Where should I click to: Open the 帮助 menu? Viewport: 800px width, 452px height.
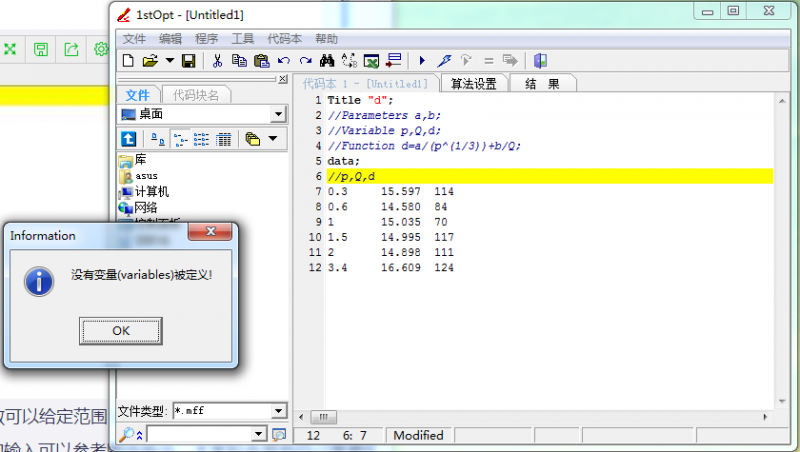tap(327, 39)
